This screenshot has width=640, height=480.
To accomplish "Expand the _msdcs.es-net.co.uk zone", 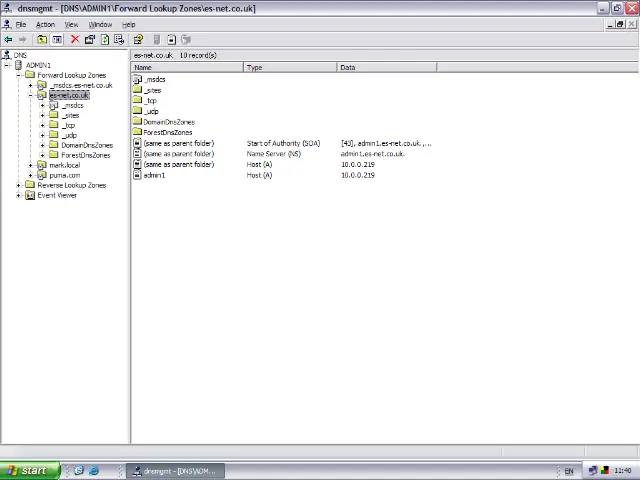I will (30, 85).
